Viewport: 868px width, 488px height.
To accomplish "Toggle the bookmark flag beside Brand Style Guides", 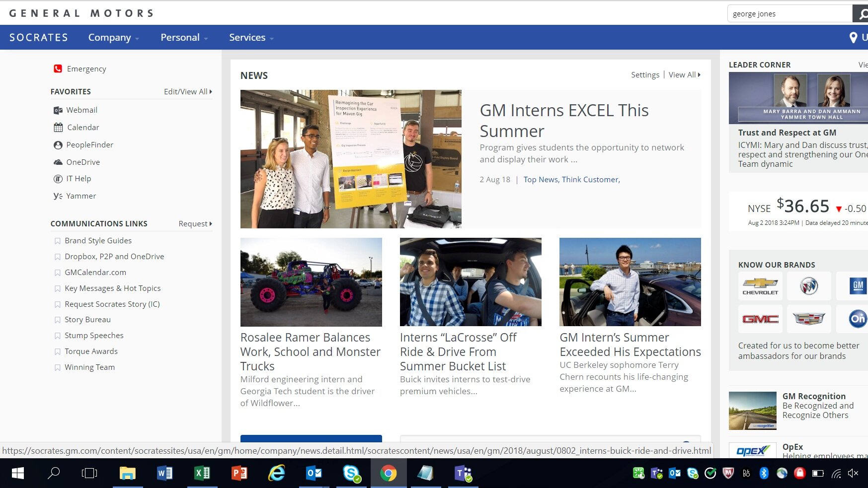I will point(58,241).
